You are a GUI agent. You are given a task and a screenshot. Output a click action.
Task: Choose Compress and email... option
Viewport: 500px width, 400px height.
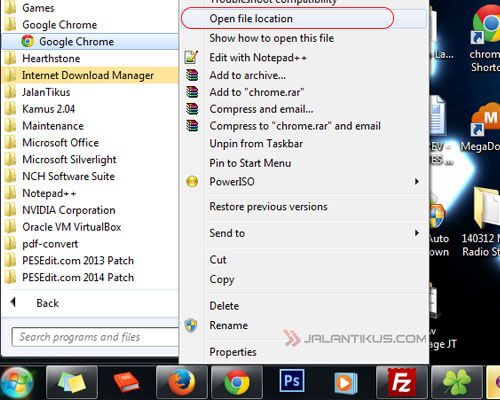261,109
